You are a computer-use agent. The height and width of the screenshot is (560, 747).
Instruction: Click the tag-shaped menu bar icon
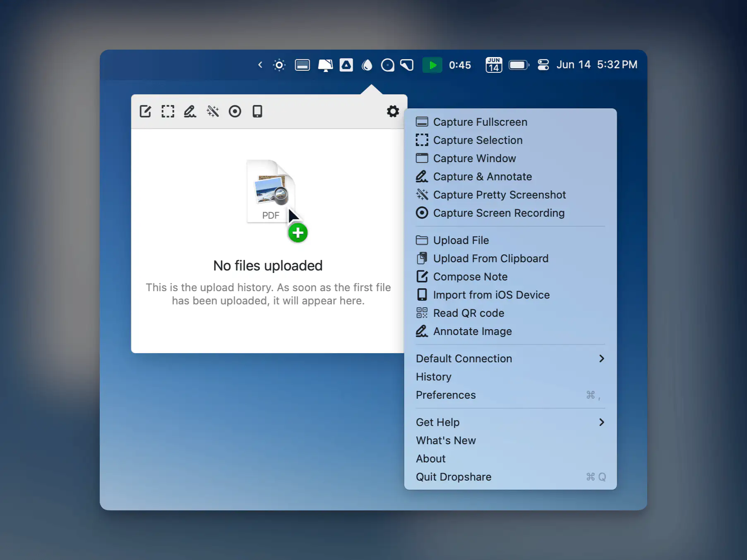tap(407, 65)
